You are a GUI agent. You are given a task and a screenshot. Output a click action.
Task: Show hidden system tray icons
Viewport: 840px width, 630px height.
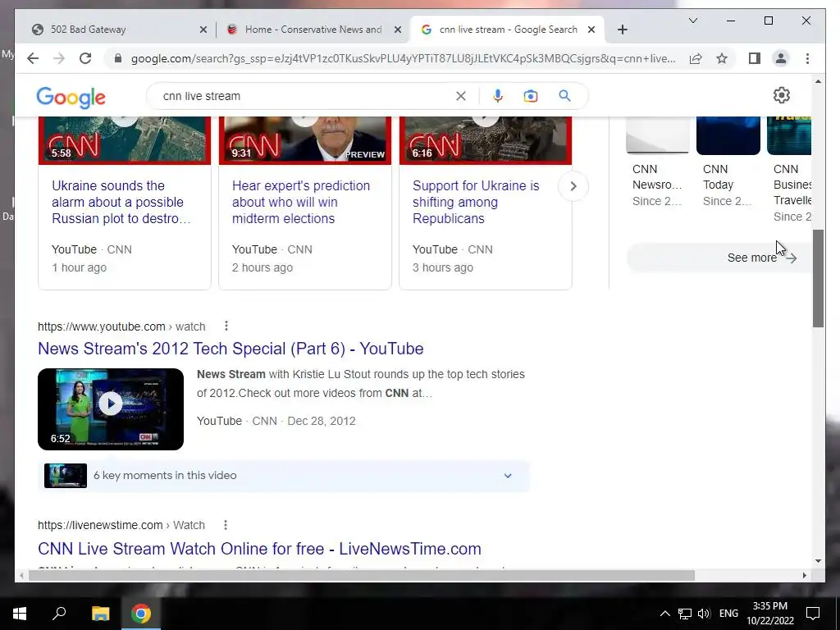[664, 614]
